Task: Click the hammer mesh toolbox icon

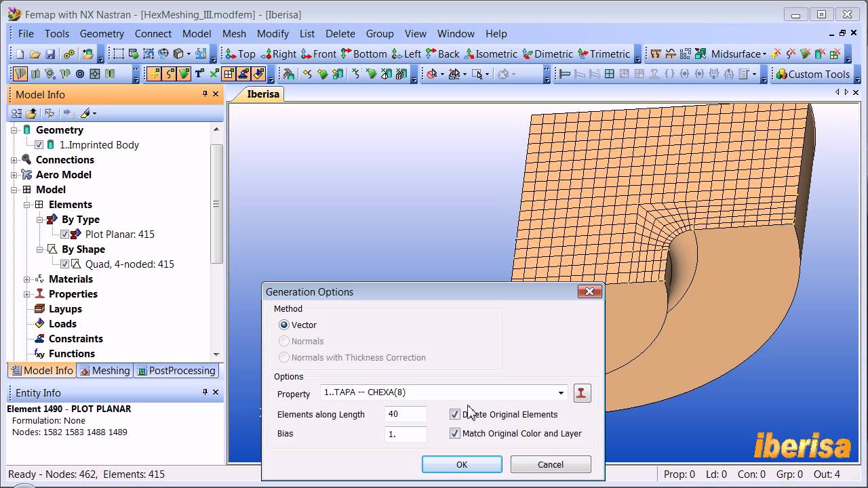Action: 289,75
